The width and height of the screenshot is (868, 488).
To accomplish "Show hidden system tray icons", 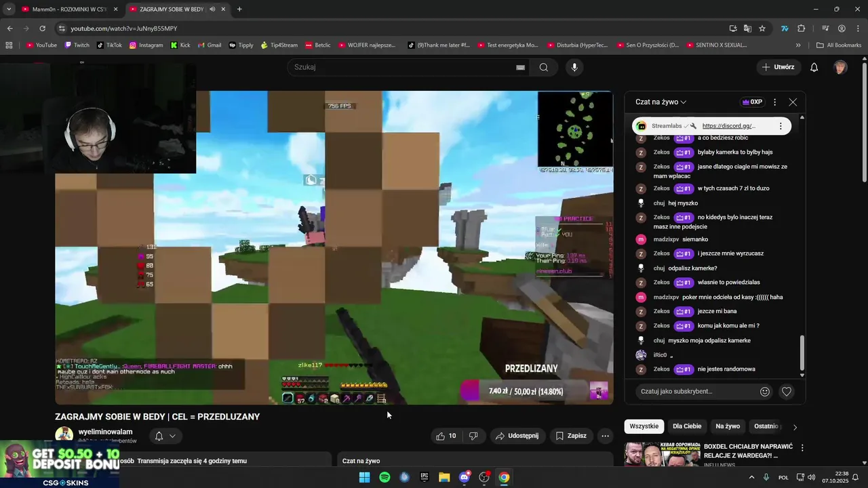I will [x=751, y=477].
